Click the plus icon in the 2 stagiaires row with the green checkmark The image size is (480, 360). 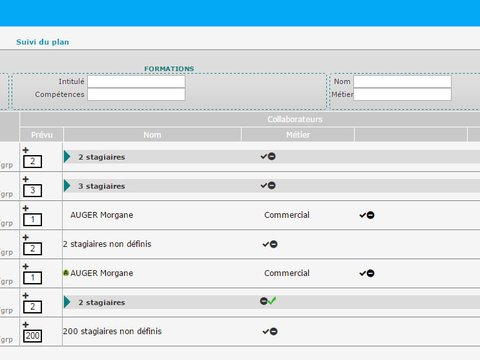click(26, 296)
